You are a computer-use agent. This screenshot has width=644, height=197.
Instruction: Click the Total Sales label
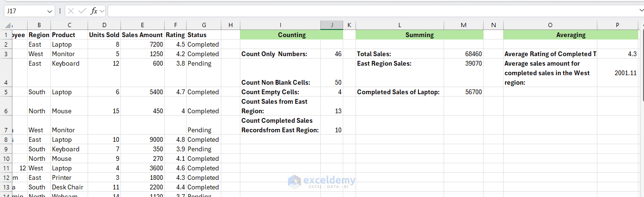(374, 54)
